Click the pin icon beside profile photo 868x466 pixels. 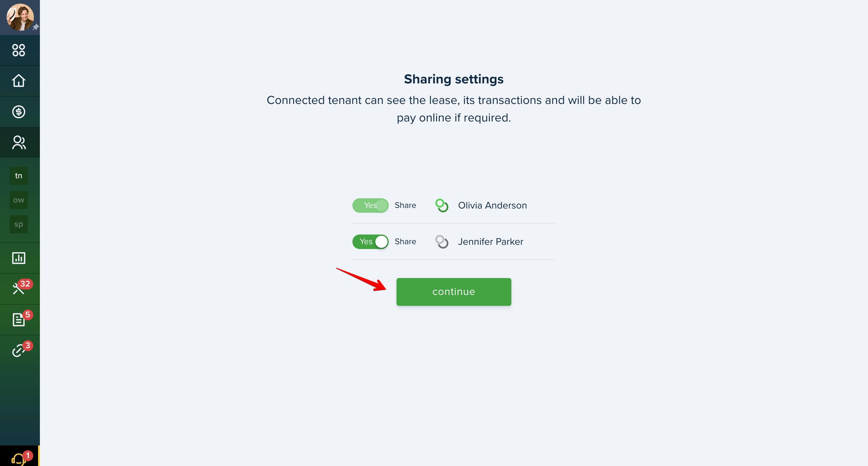(x=36, y=27)
